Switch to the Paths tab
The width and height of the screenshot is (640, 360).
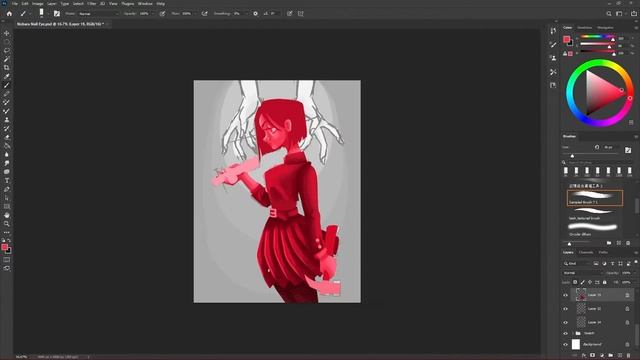pos(603,252)
